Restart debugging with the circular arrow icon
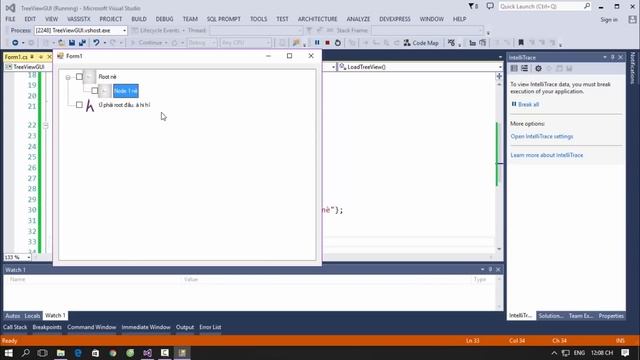Screen dimensions: 640x360 tap(338, 42)
